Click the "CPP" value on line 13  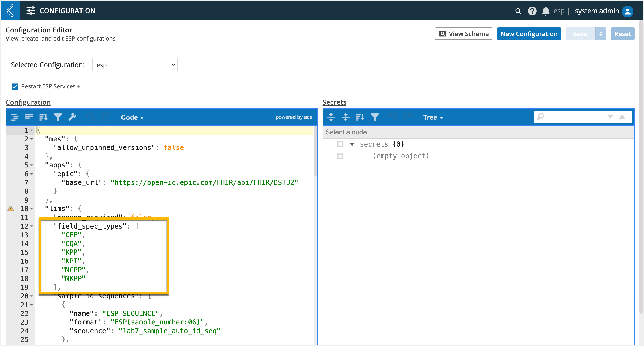click(x=71, y=235)
